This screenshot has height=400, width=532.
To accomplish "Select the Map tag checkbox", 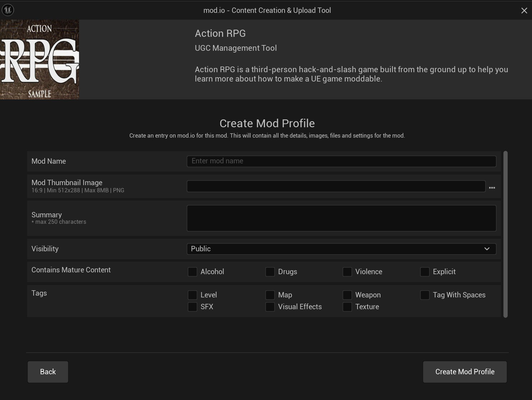I will (x=270, y=295).
